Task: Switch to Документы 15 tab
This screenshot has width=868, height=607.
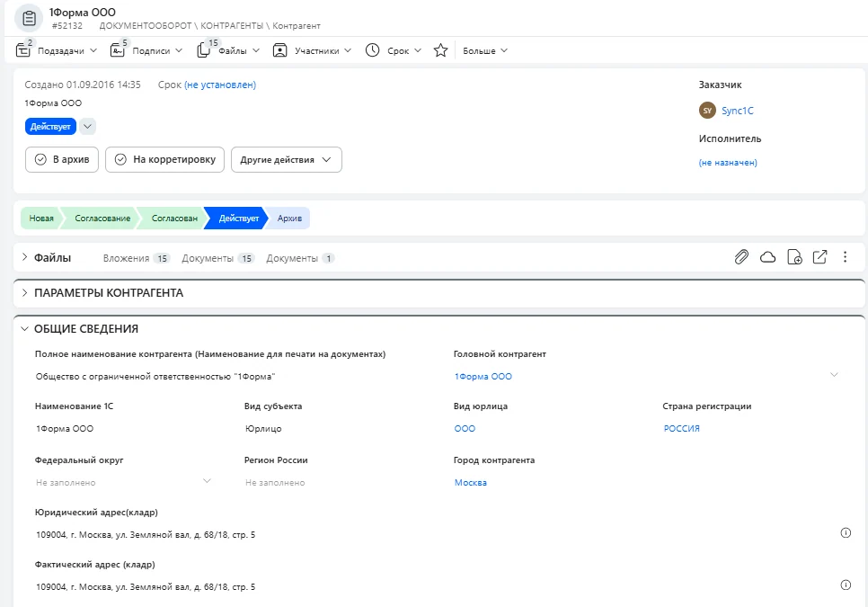Action: point(218,258)
